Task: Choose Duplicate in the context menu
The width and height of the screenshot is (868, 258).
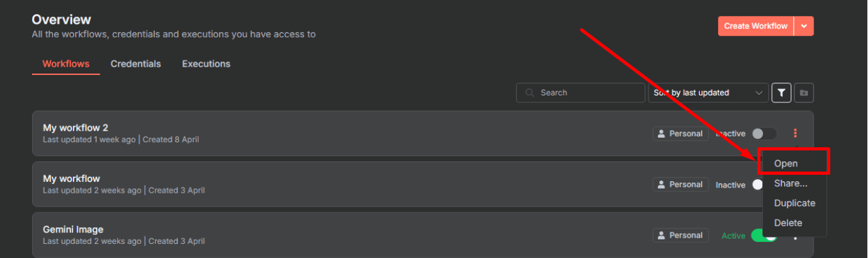Action: tap(794, 203)
